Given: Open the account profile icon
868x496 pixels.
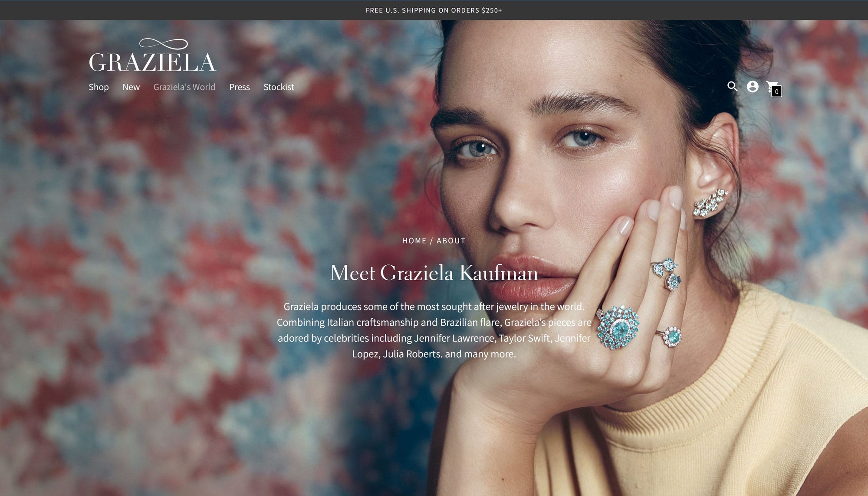Looking at the screenshot, I should 753,87.
